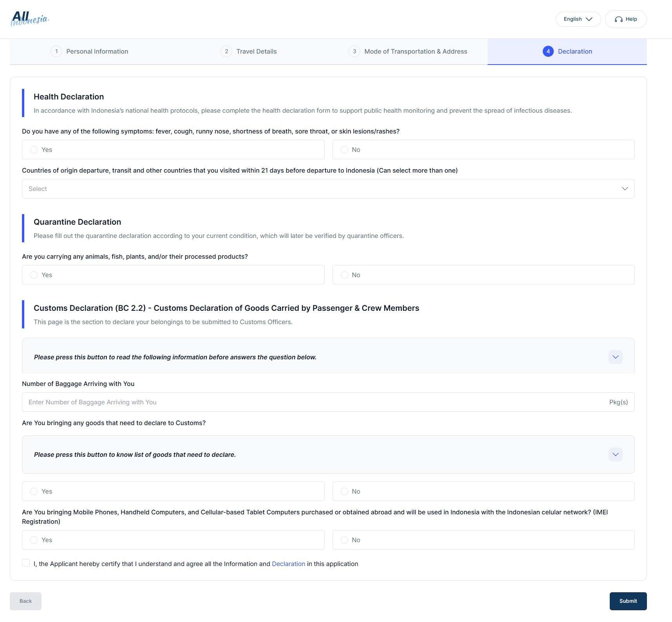Select No for carrying animals or plants
Screen dimensions: 672x622
(344, 275)
